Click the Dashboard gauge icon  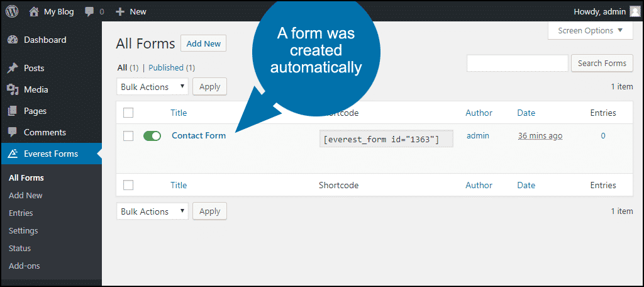click(x=13, y=40)
